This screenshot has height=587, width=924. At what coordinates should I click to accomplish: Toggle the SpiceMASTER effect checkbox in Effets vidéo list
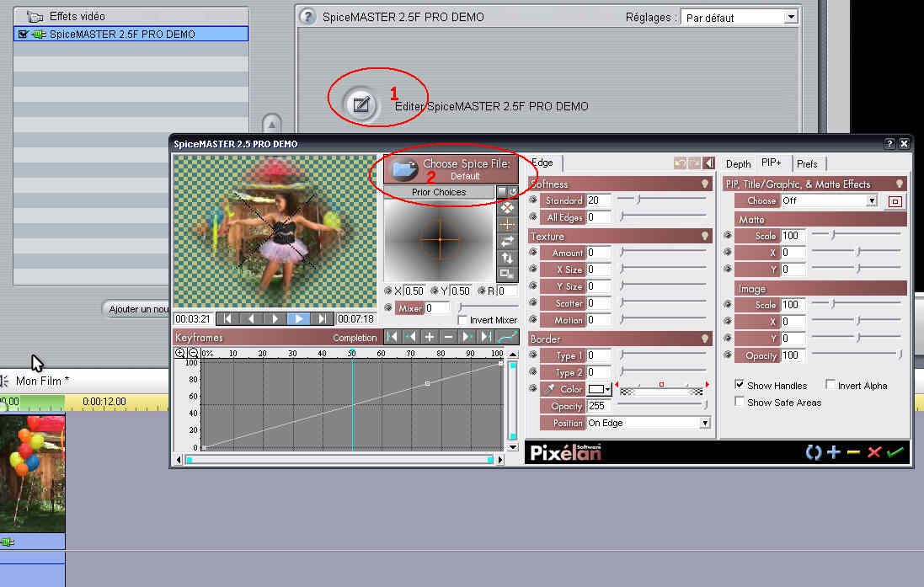click(23, 35)
